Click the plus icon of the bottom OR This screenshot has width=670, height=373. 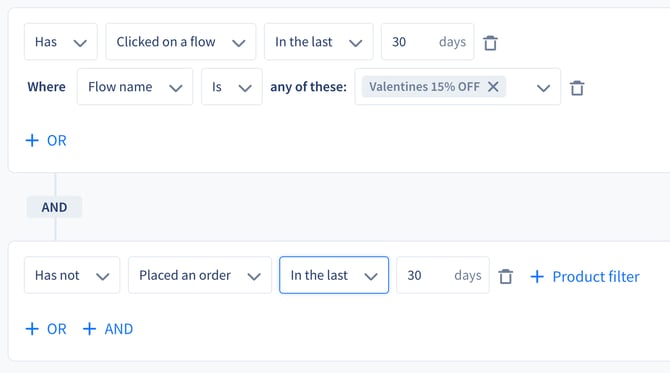(32, 329)
